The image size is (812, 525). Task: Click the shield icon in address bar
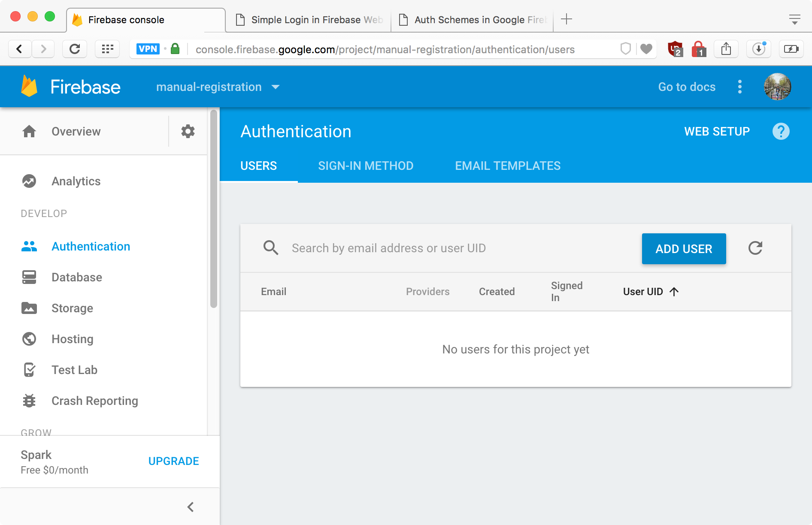point(626,49)
